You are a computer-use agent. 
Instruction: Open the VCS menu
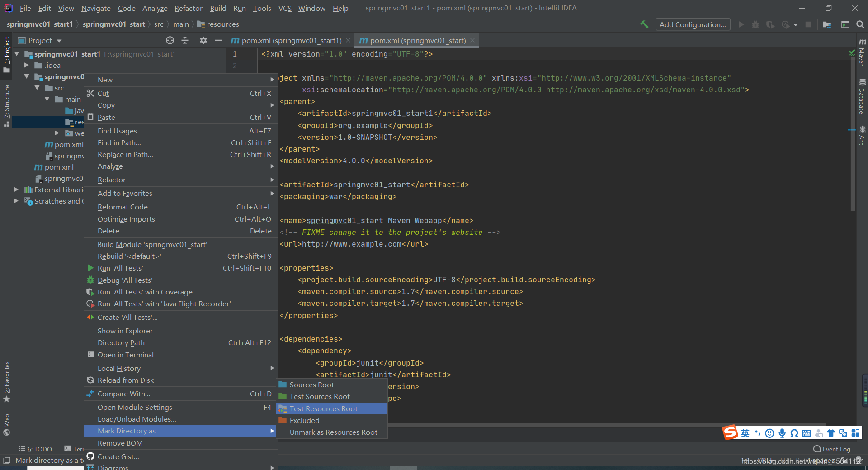coord(285,8)
